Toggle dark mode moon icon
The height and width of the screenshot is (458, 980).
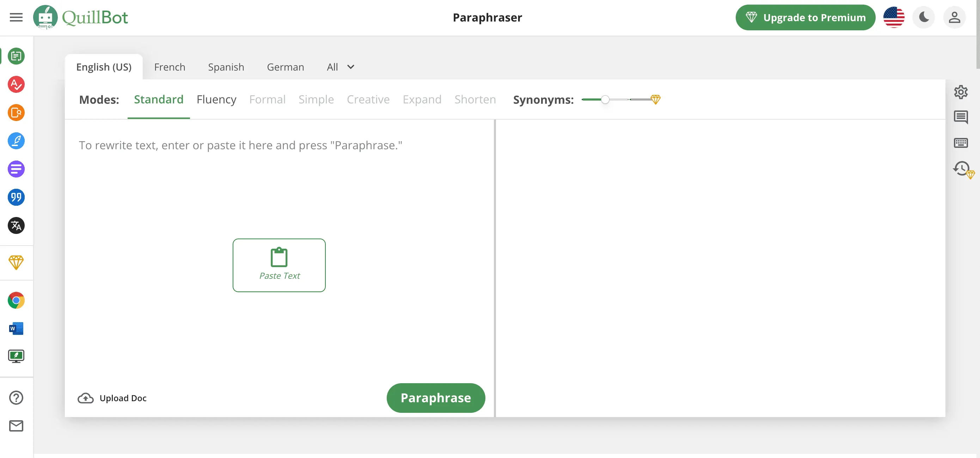924,18
